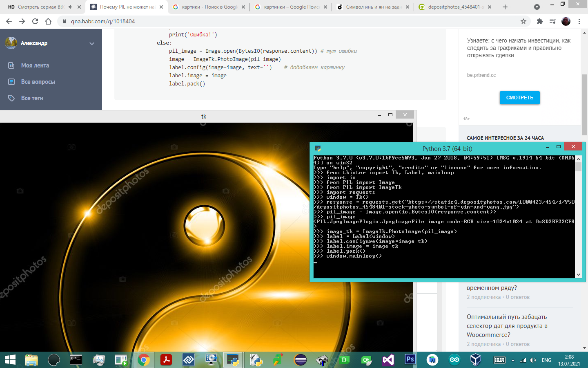Open Adobe Acrobat from taskbar
The width and height of the screenshot is (588, 368).
click(x=166, y=360)
